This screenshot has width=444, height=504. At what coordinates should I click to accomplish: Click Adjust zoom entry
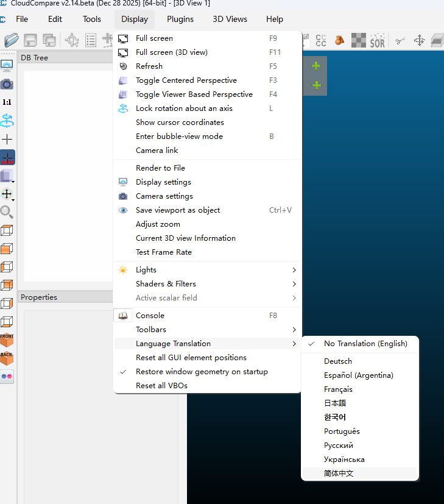[207, 224]
